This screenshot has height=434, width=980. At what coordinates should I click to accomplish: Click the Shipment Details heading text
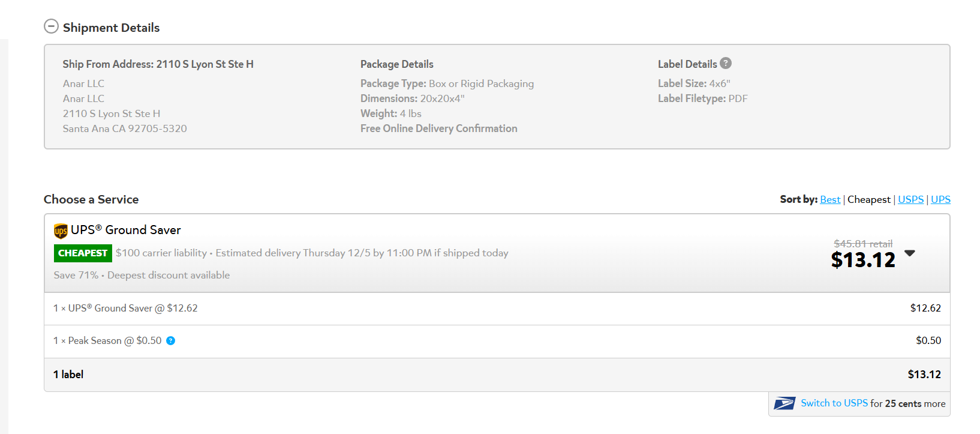click(x=112, y=28)
